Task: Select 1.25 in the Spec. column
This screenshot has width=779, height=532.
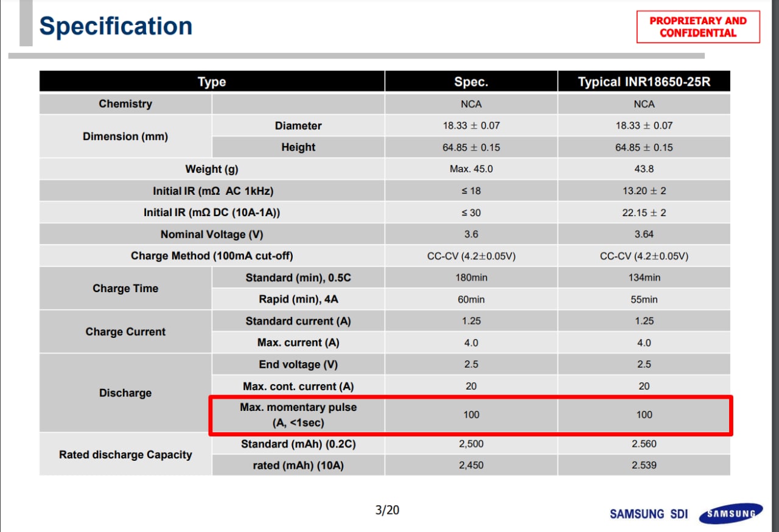Action: (471, 321)
